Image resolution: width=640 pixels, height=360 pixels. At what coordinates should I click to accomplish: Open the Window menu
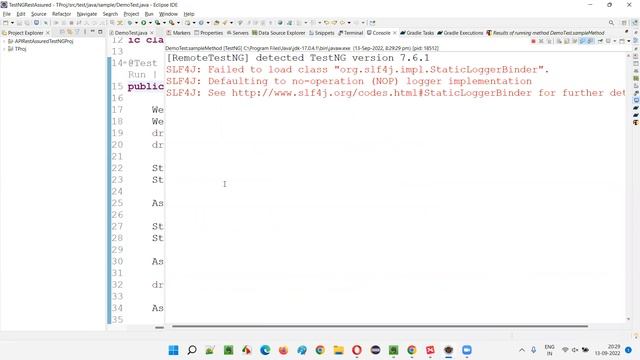(168, 14)
